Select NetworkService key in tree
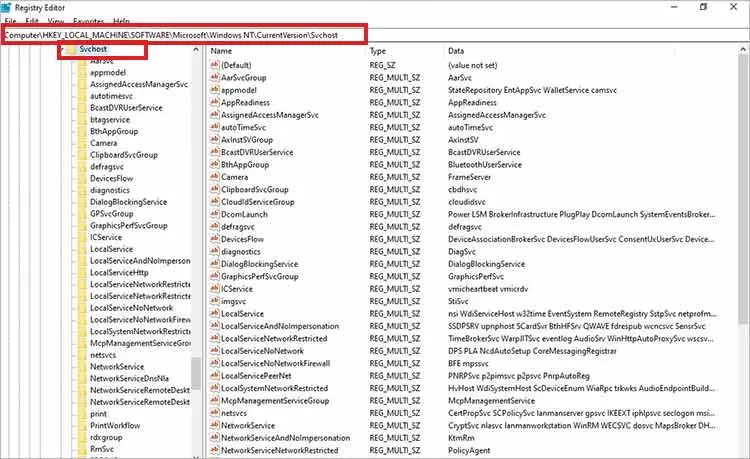 click(x=117, y=367)
